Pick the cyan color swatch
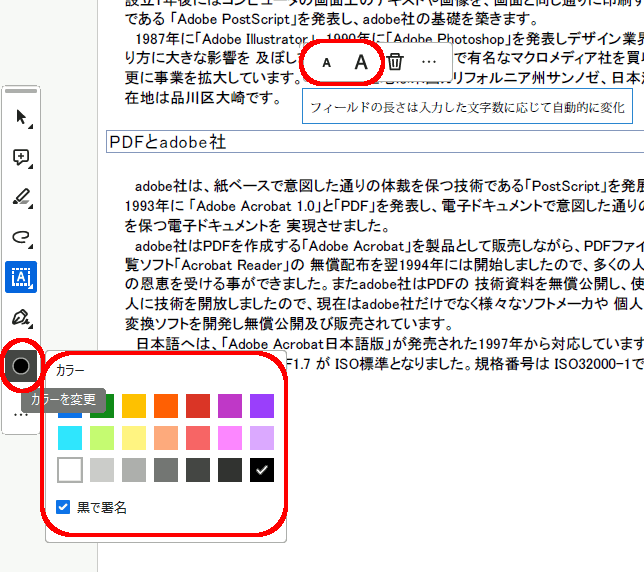 click(70, 437)
